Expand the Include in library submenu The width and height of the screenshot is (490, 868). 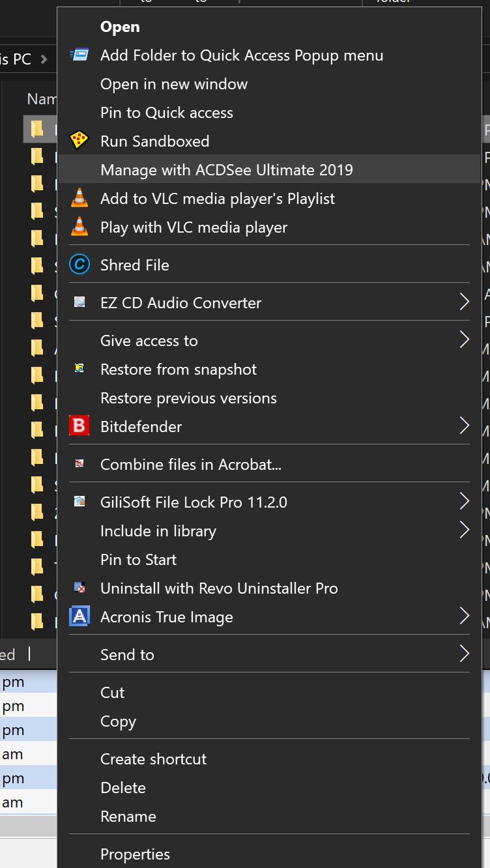pos(464,530)
